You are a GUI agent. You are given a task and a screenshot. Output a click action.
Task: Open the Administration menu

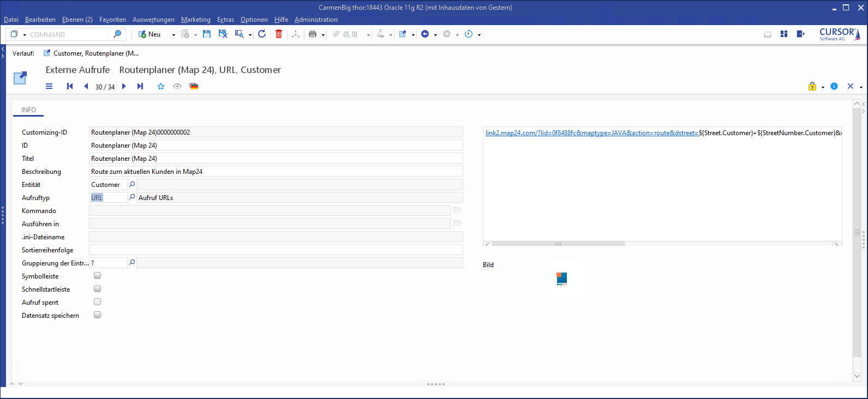tap(316, 20)
